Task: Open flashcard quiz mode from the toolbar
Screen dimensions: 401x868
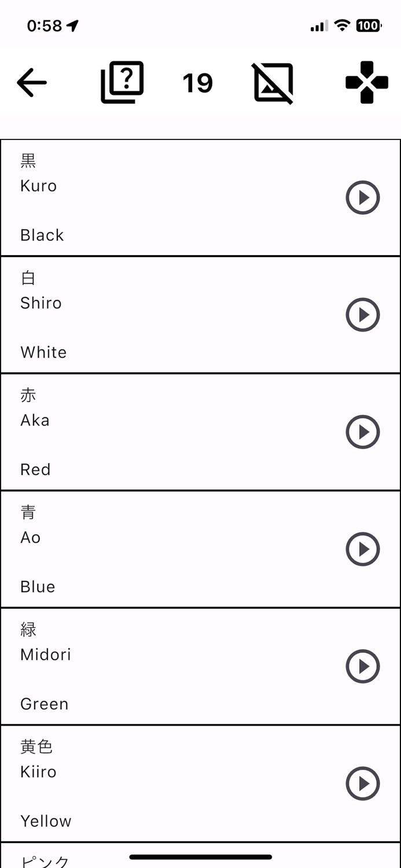Action: coord(122,81)
